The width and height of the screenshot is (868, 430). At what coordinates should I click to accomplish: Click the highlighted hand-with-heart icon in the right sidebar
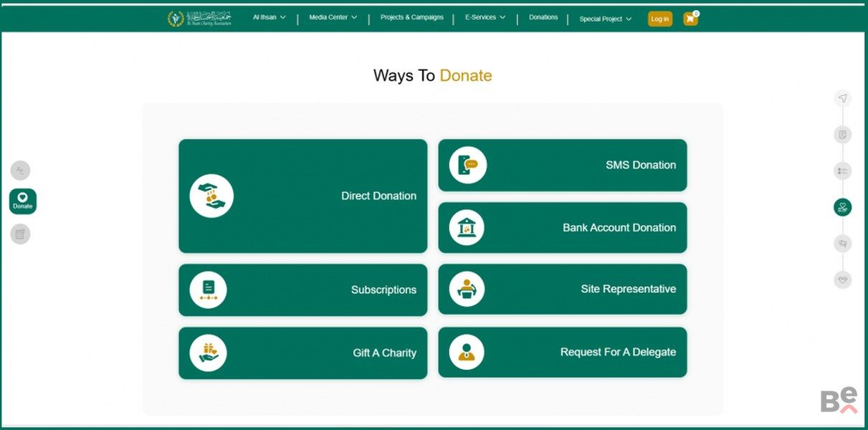[x=843, y=208]
